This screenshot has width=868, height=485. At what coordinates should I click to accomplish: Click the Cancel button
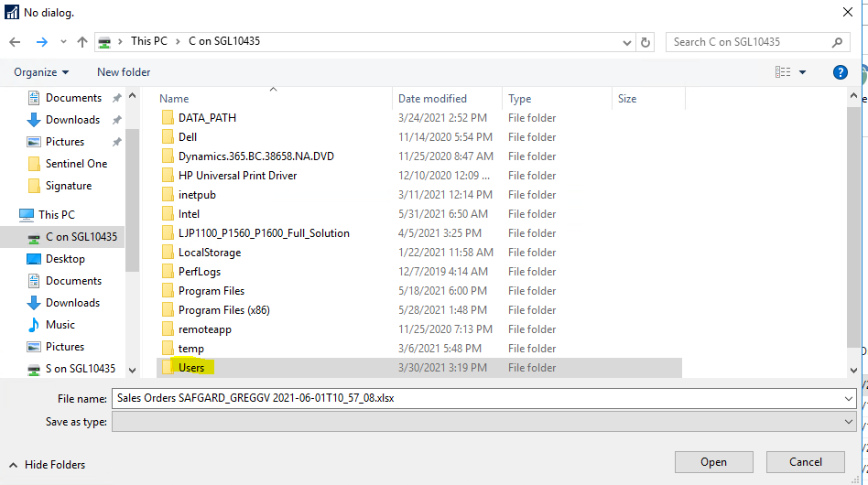point(806,462)
